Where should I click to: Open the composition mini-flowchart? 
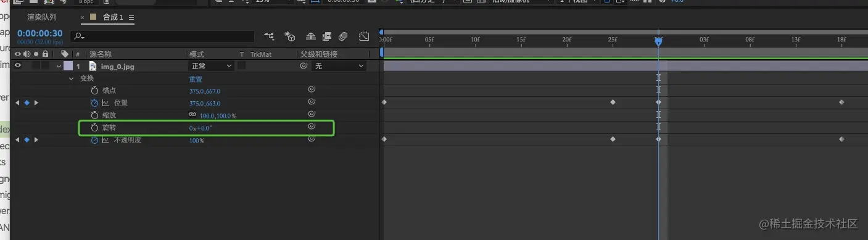[269, 36]
